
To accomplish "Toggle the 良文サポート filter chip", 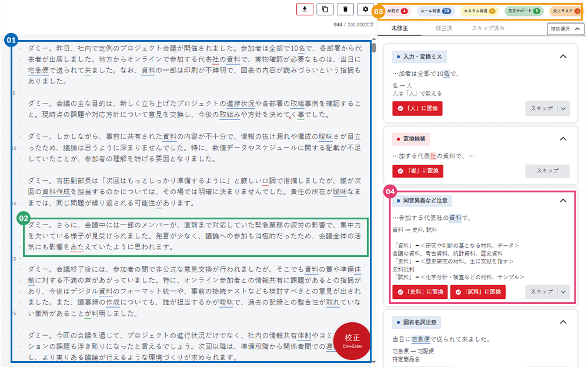I will click(524, 11).
